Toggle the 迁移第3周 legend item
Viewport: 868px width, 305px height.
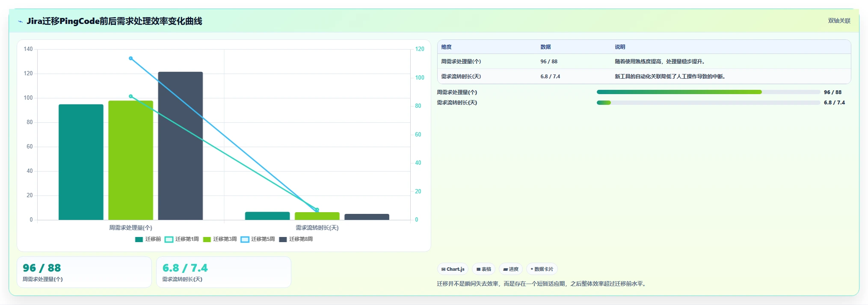tap(220, 239)
